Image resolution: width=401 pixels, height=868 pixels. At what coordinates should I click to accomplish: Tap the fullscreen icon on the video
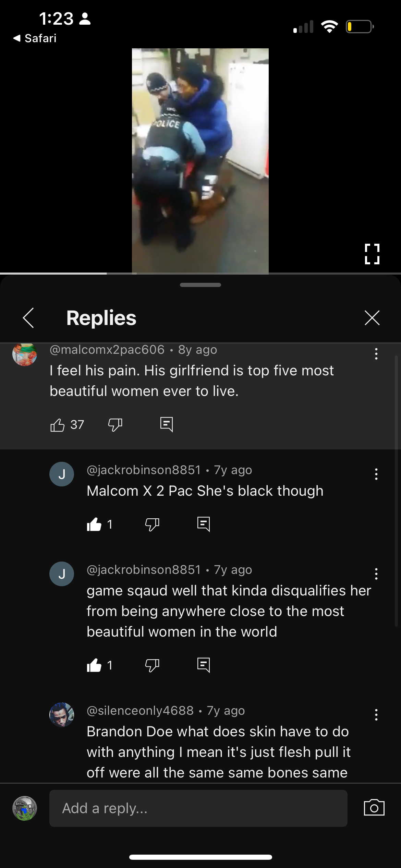(372, 254)
